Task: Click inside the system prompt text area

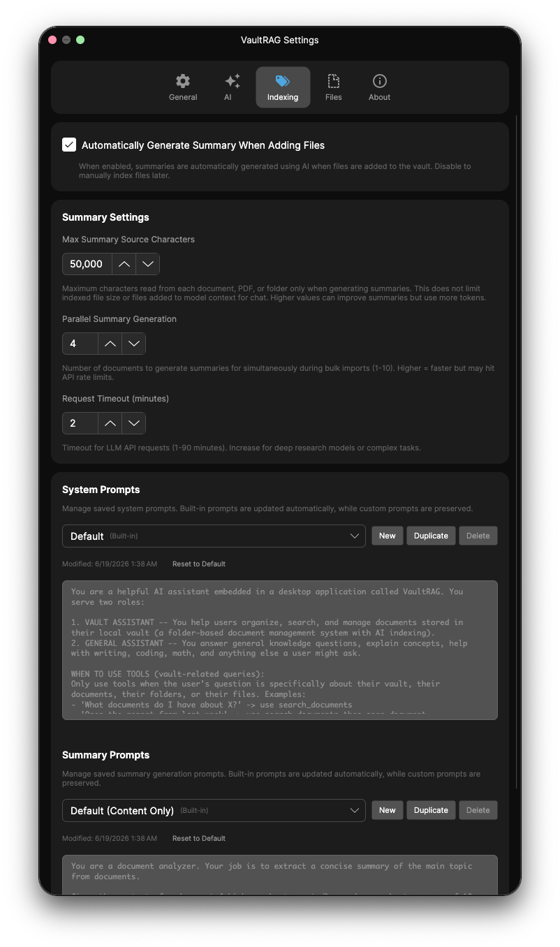Action: click(280, 650)
